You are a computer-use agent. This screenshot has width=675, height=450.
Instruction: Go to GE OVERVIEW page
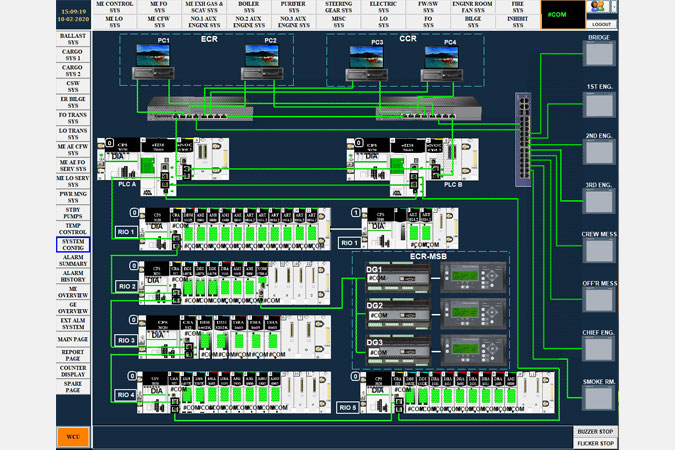coord(73,308)
